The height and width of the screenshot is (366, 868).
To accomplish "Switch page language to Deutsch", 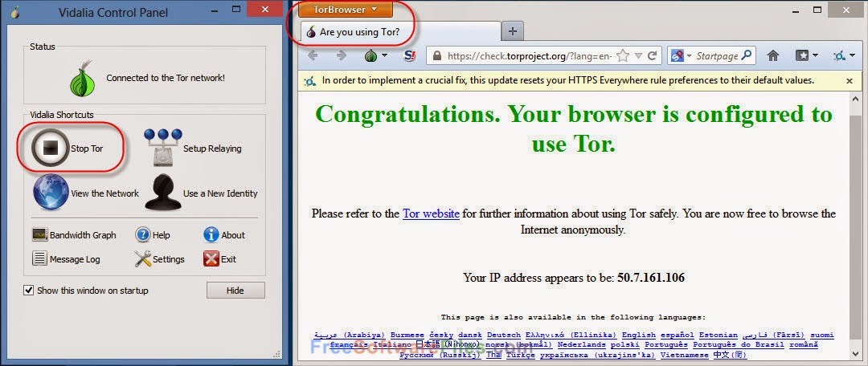I will click(x=504, y=335).
